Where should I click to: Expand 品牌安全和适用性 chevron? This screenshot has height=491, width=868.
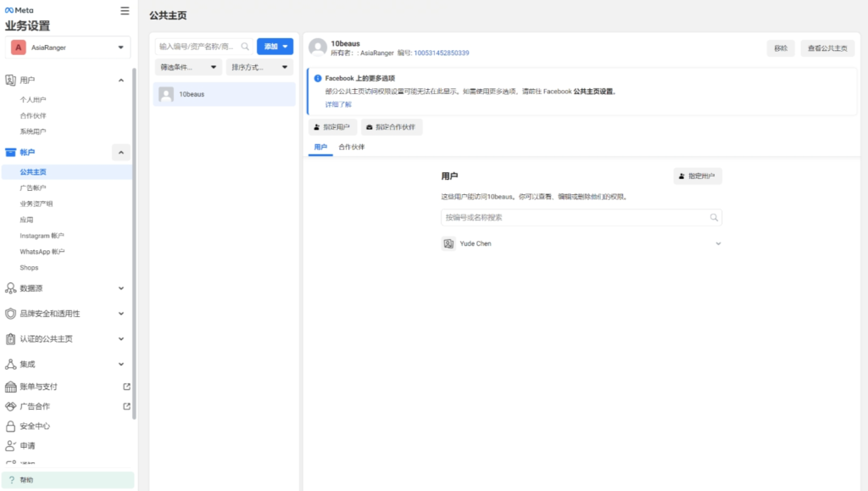point(120,313)
